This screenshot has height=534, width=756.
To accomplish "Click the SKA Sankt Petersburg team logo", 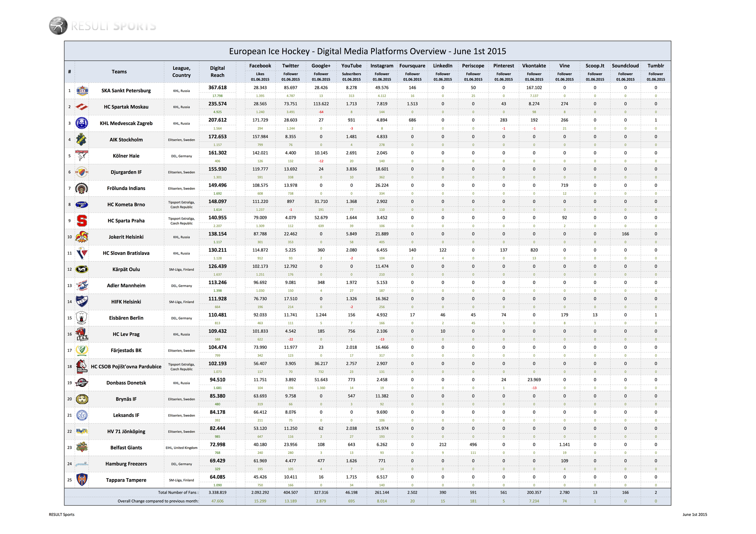I will click(82, 90).
